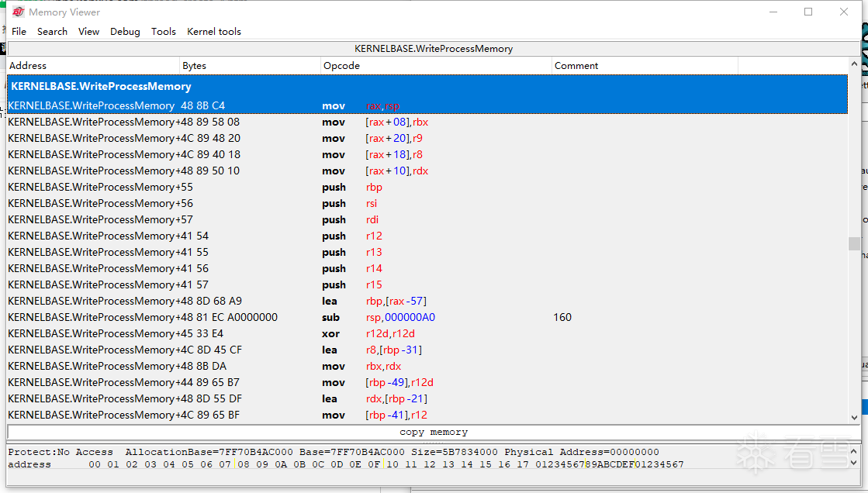Select the push r13 instruction row
The image size is (868, 493).
(427, 252)
